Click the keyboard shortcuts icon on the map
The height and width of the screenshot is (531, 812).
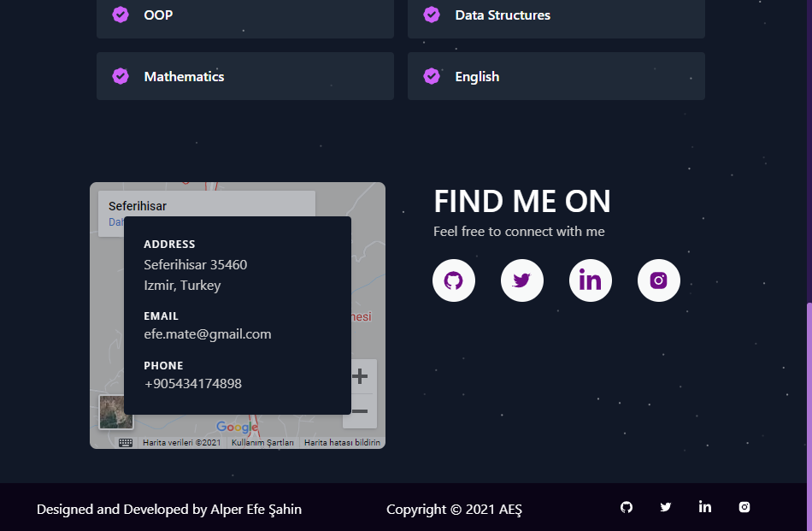(x=125, y=442)
